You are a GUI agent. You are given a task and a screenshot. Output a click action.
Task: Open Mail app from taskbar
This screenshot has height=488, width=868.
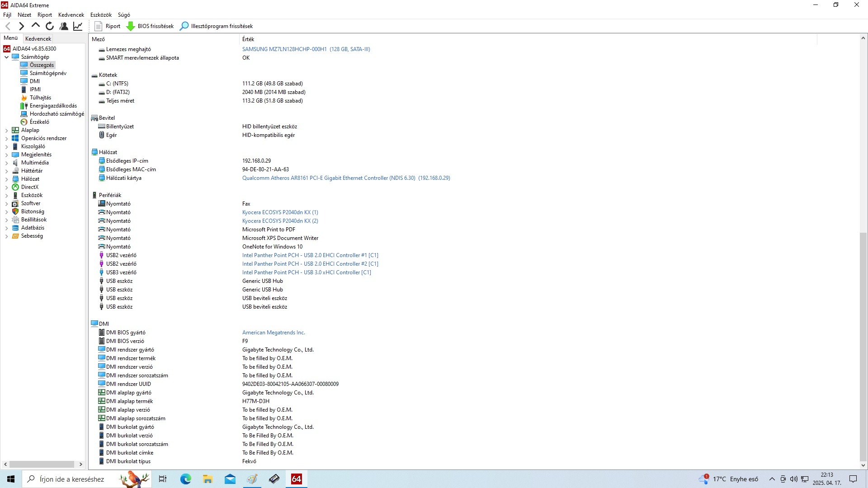(x=230, y=479)
